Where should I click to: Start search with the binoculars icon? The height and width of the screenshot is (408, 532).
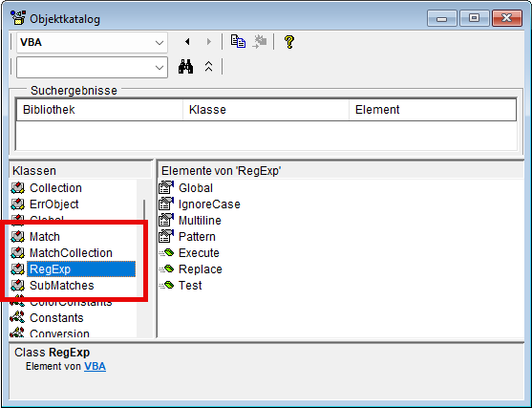[x=185, y=67]
